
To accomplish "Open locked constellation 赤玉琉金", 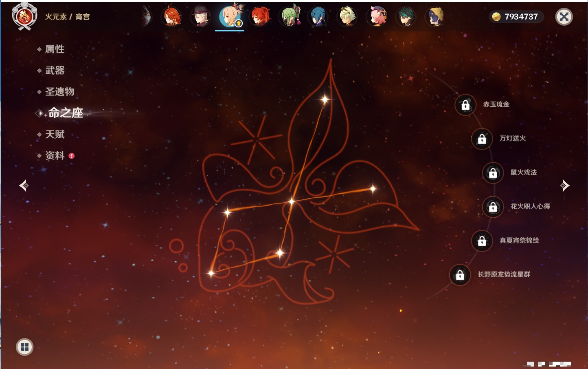I will click(x=465, y=105).
